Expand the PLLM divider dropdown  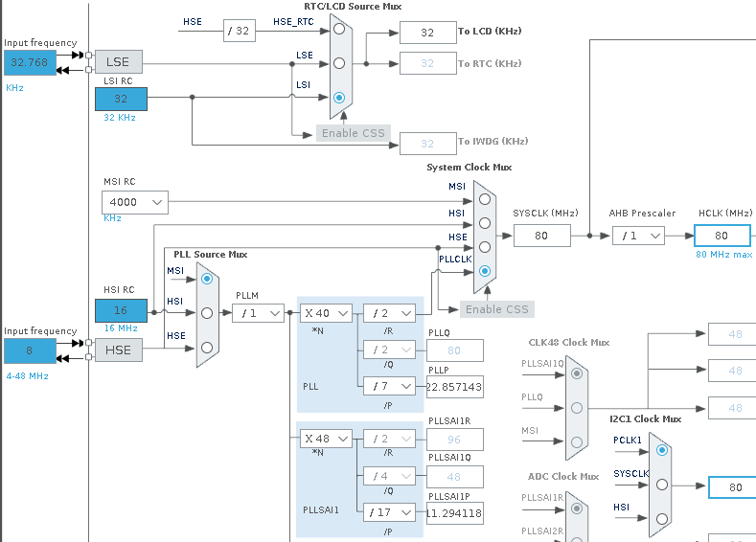click(258, 312)
